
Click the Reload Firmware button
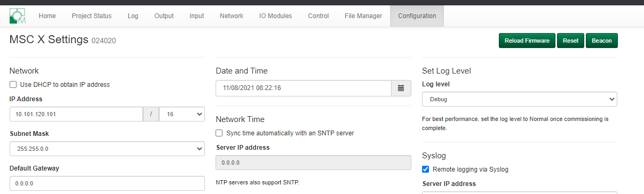pos(527,41)
